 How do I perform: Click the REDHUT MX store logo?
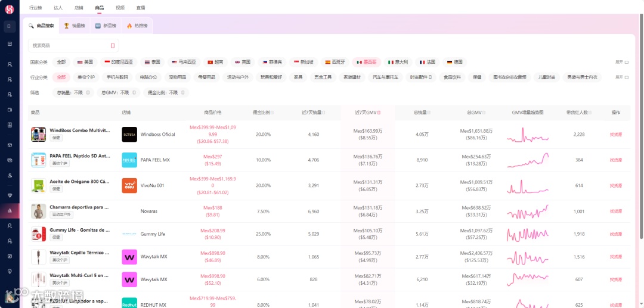pyautogui.click(x=129, y=303)
